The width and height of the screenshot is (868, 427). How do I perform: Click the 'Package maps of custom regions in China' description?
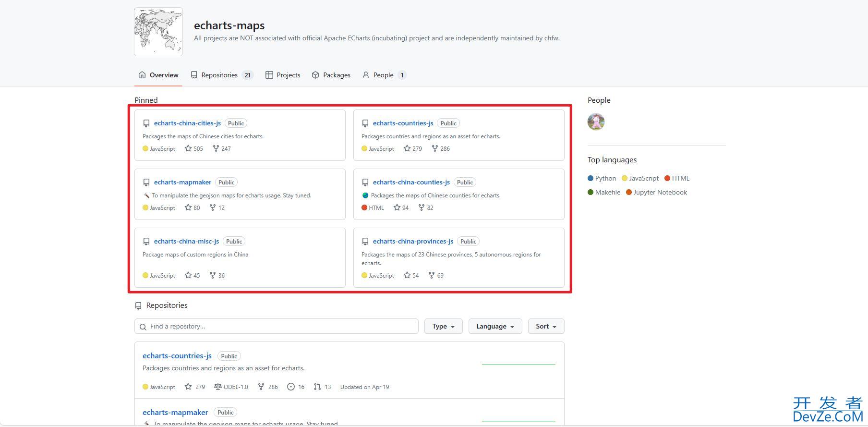pyautogui.click(x=195, y=255)
